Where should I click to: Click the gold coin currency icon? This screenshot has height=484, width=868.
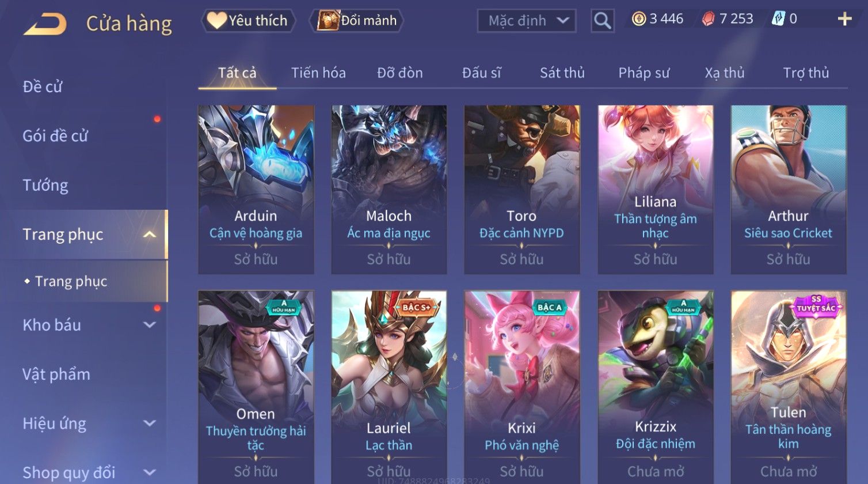click(x=638, y=19)
